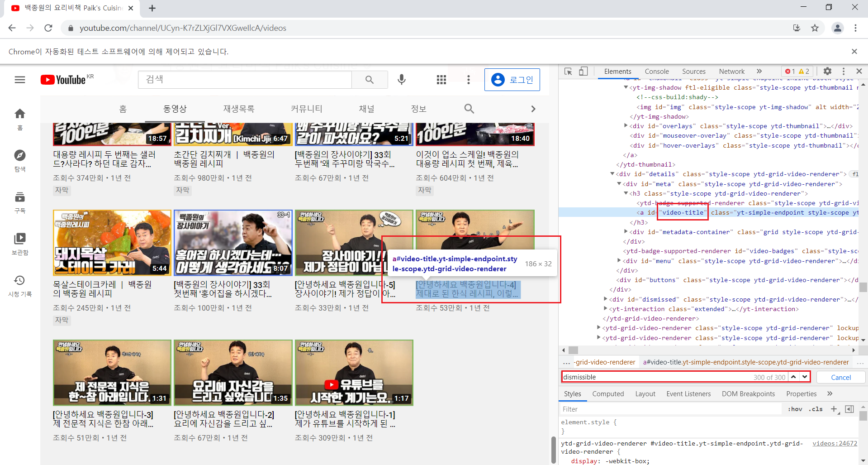
Task: Click the install app icon in address bar
Action: pyautogui.click(x=797, y=28)
